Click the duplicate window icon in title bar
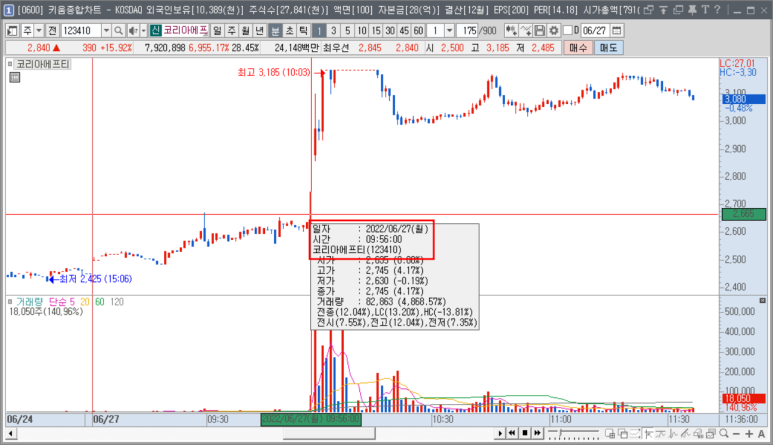773x445 pixels. (x=678, y=9)
